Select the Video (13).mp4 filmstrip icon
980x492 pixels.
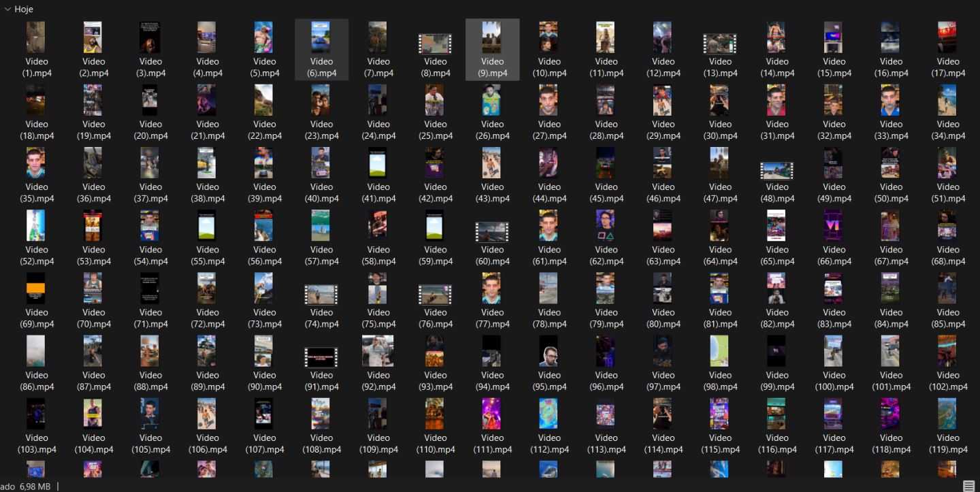(720, 44)
